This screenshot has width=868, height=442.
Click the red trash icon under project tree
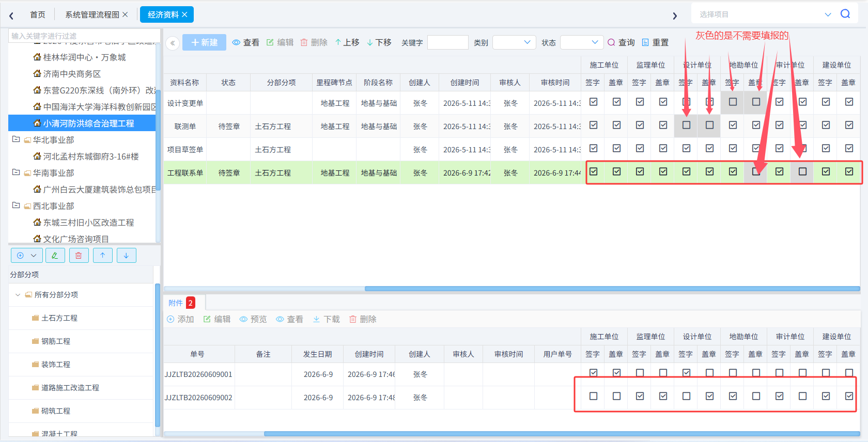[79, 255]
